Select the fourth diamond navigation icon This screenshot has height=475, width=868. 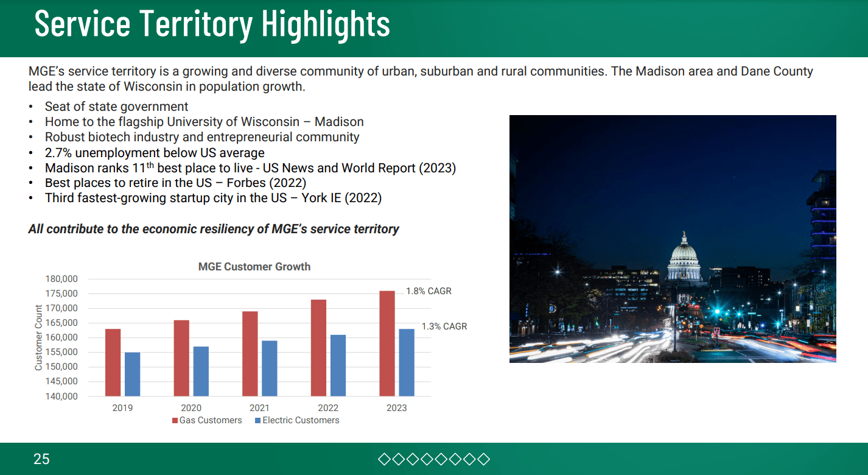pos(427,459)
